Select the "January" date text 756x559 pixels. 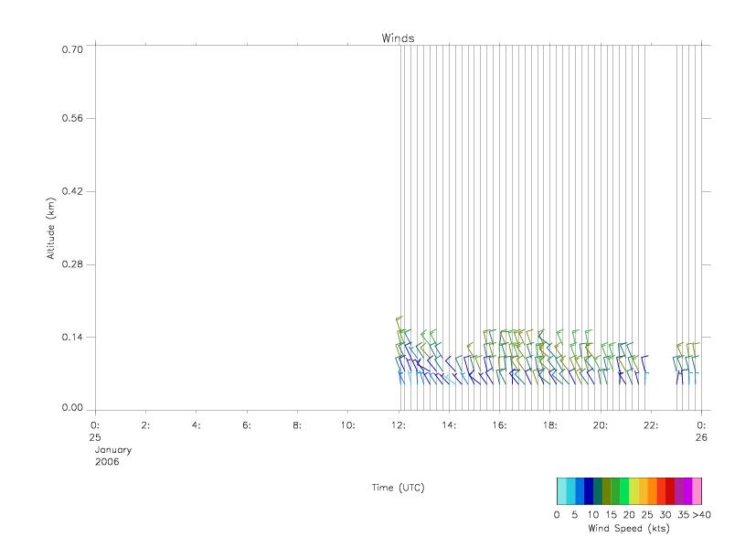pyautogui.click(x=113, y=449)
